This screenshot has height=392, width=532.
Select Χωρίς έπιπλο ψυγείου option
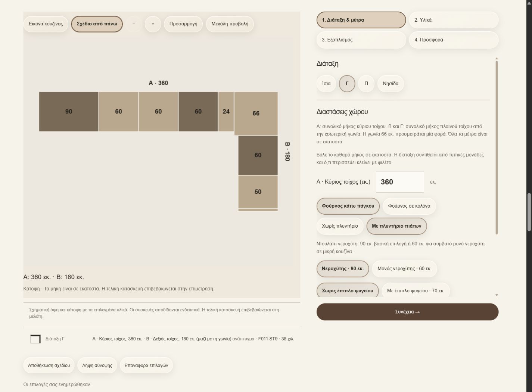pos(348,290)
